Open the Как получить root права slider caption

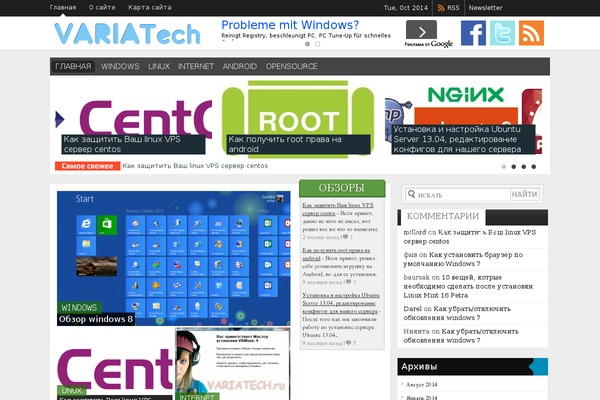pos(298,144)
